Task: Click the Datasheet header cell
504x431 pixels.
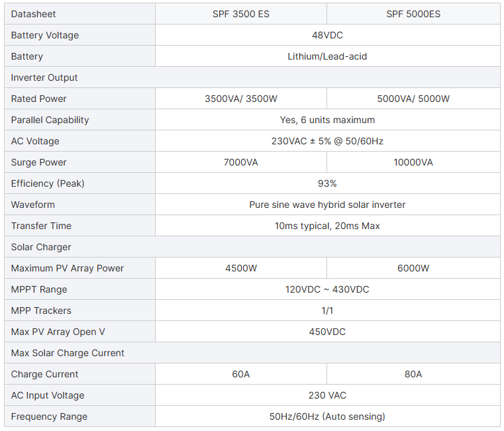Action: (x=34, y=14)
